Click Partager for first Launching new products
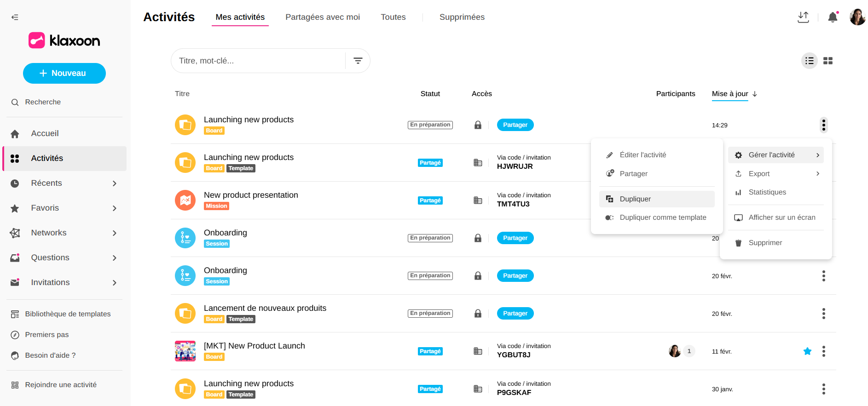This screenshot has width=868, height=406. click(515, 125)
